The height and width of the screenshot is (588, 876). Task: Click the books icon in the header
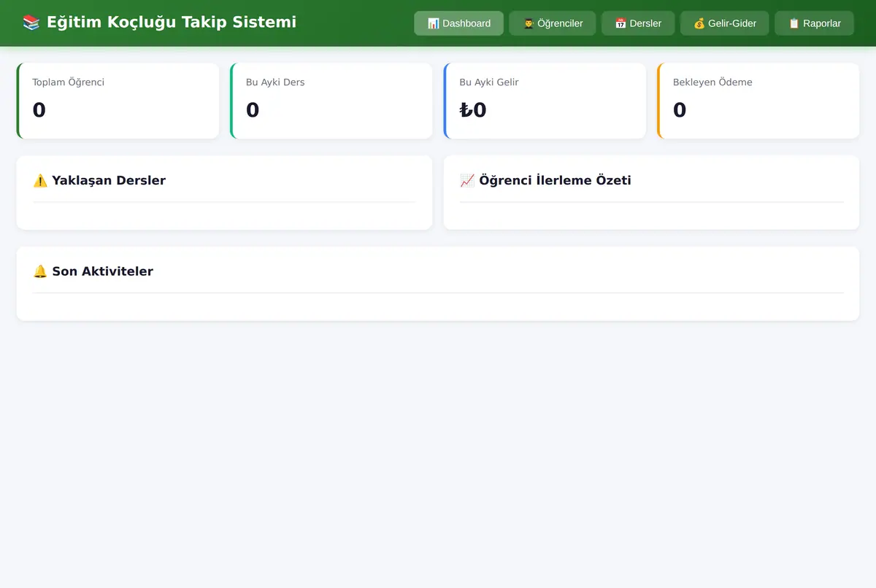[x=31, y=23]
